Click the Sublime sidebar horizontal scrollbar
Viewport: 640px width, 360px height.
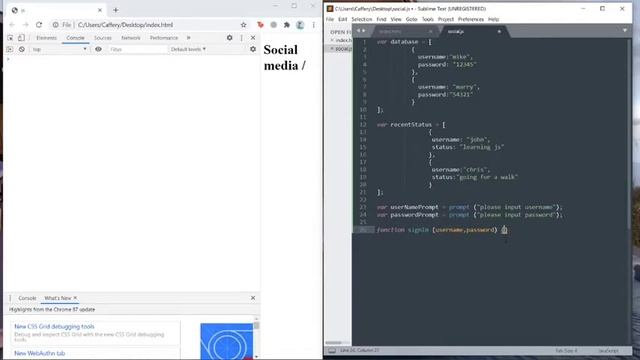coord(333,343)
